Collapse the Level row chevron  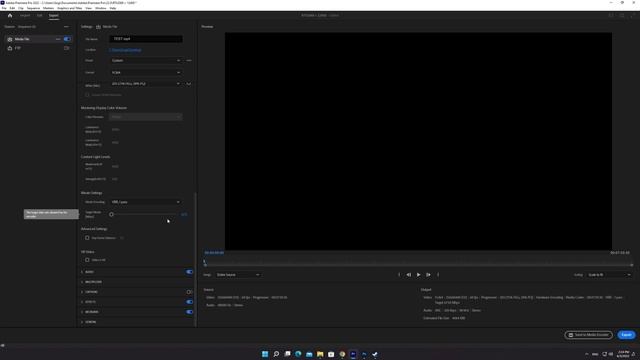[189, 84]
